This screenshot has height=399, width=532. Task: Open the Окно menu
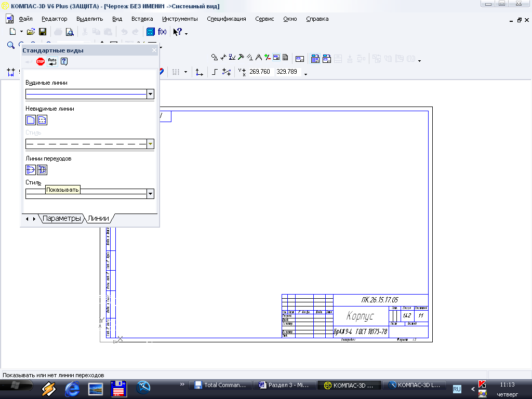(290, 19)
